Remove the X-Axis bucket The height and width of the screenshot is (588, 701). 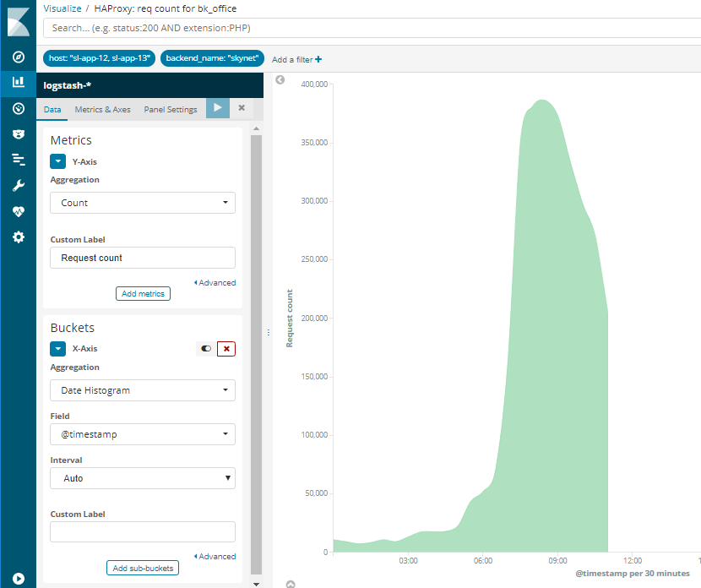[x=226, y=348]
